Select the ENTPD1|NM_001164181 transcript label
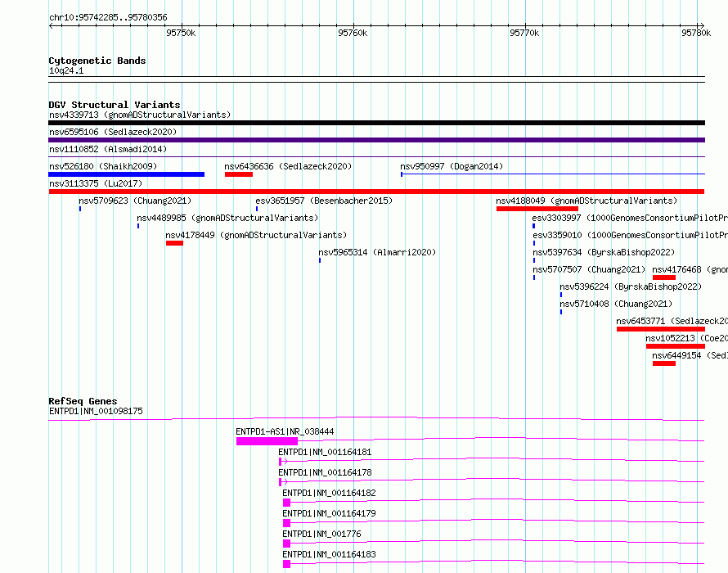This screenshot has height=573, width=728. [x=325, y=452]
